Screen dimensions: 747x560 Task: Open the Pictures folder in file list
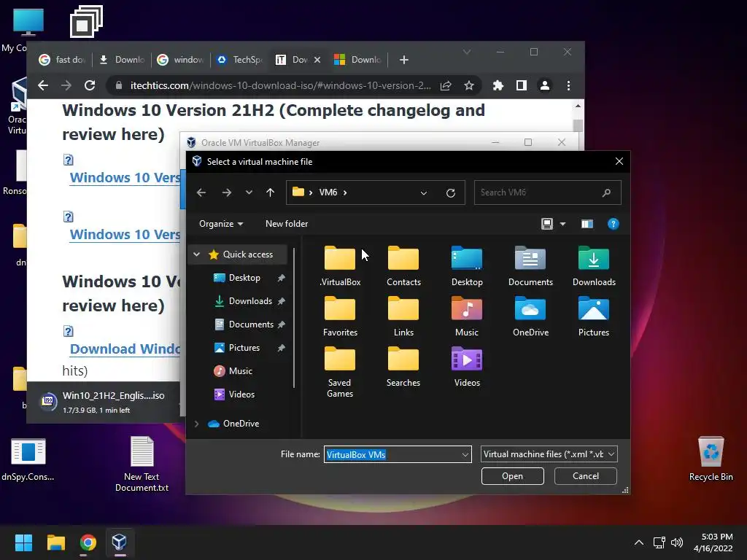(x=594, y=316)
